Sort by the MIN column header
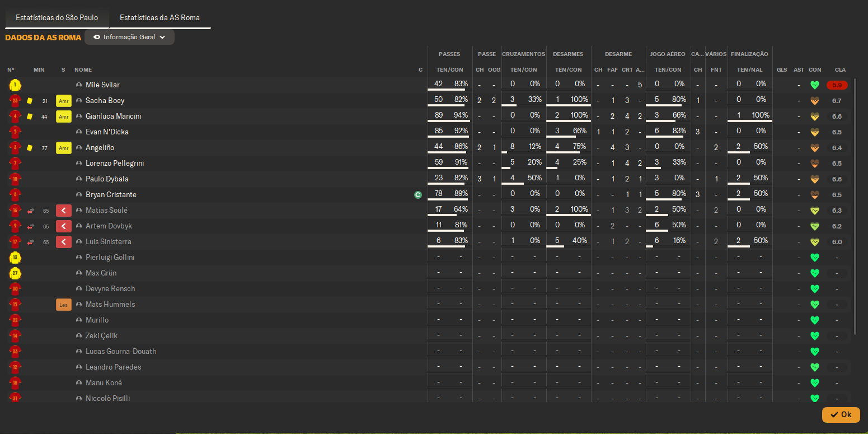The width and height of the screenshot is (868, 434). click(x=39, y=70)
